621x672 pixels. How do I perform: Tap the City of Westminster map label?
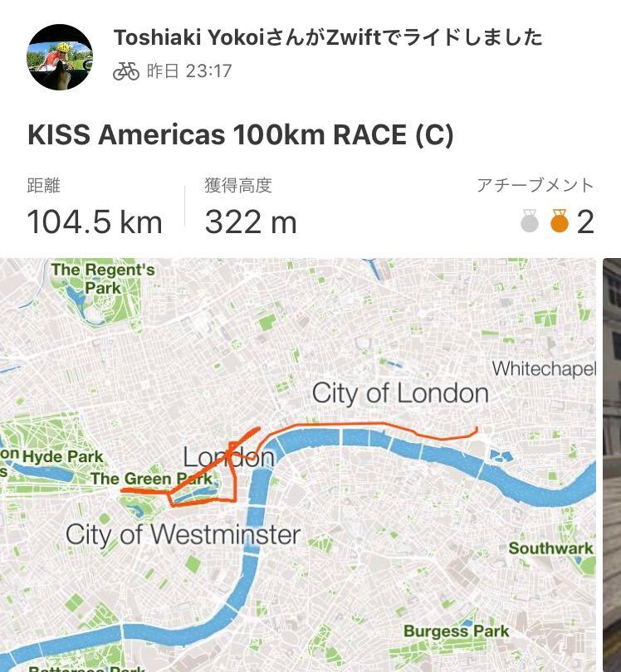183,534
